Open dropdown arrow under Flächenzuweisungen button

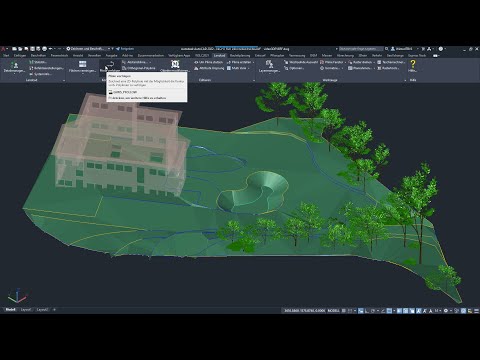(82, 74)
